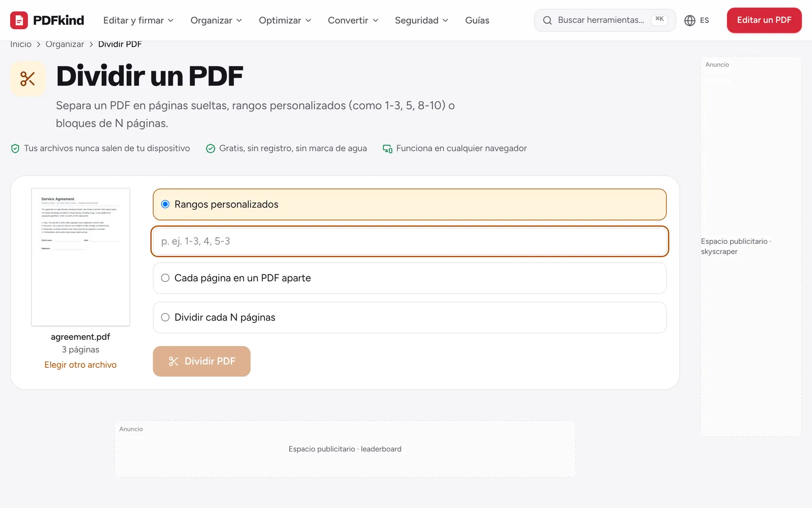Open the 'Organizar' dropdown menu
Image resolution: width=812 pixels, height=508 pixels.
[x=216, y=20]
